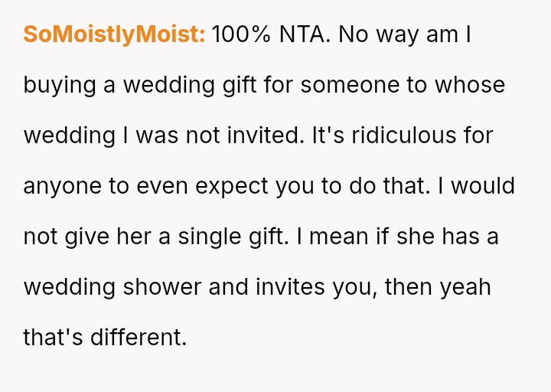Click the phrase 'wedding shower'
Viewport: 551px width, 392px height.
133,287
